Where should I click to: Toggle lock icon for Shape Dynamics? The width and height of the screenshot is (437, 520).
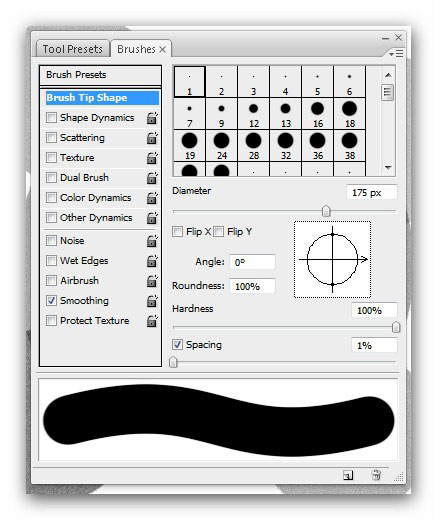click(152, 118)
